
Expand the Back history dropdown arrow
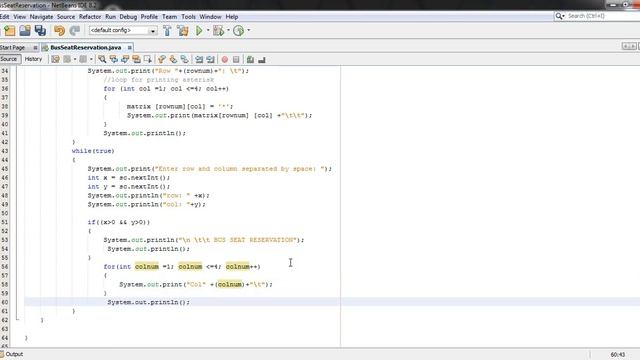pos(75,60)
